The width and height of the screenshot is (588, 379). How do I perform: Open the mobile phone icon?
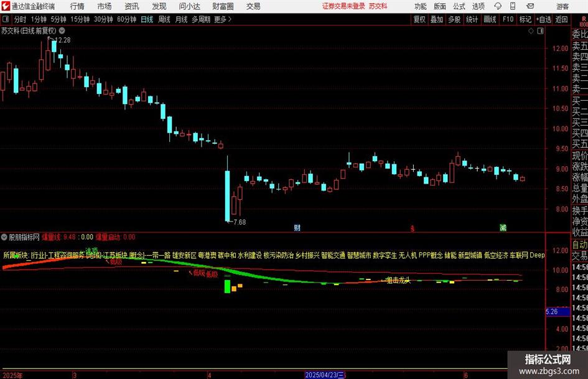[513, 6]
